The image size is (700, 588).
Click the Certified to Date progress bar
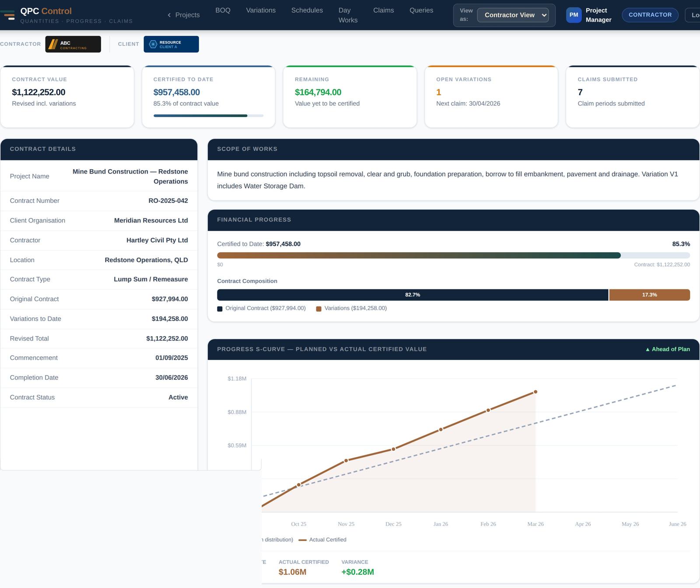(x=208, y=116)
